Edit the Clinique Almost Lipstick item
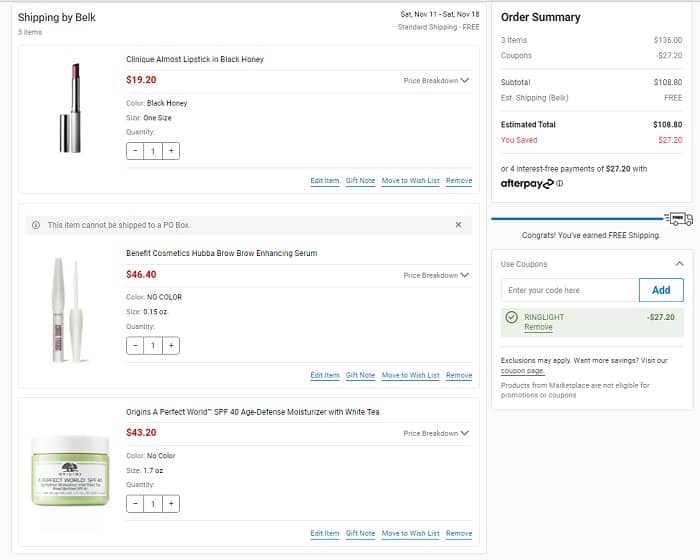The height and width of the screenshot is (560, 700). (324, 181)
